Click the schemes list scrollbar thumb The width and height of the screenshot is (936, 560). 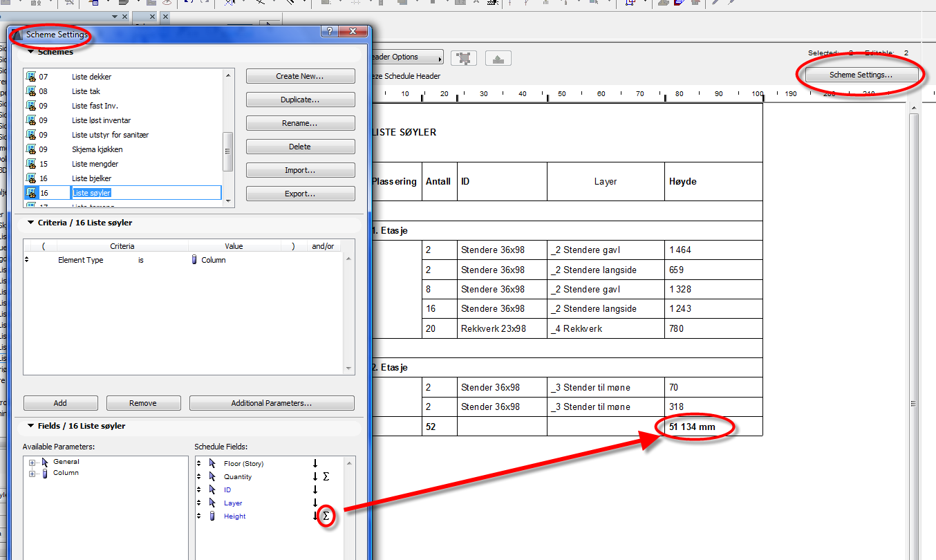click(x=229, y=151)
